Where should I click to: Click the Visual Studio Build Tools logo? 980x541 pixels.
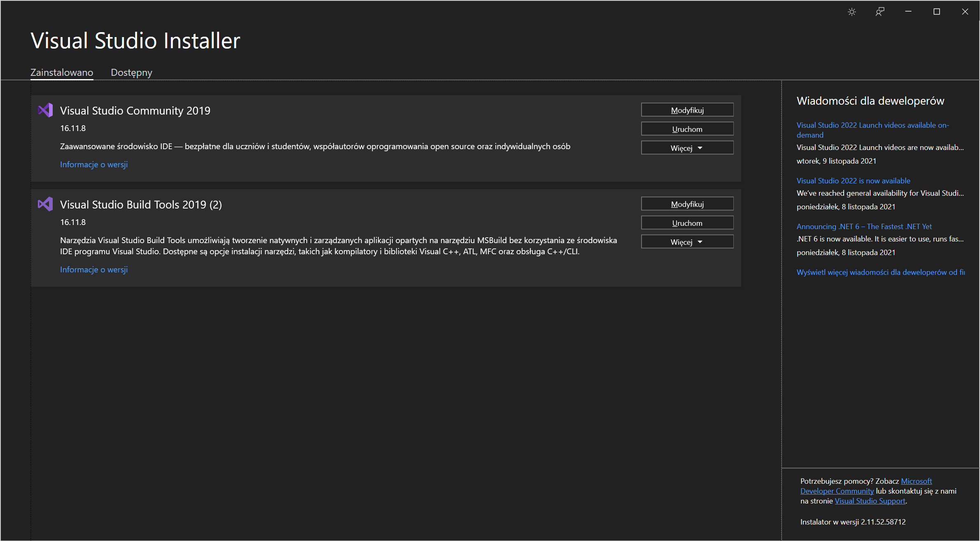coord(45,204)
